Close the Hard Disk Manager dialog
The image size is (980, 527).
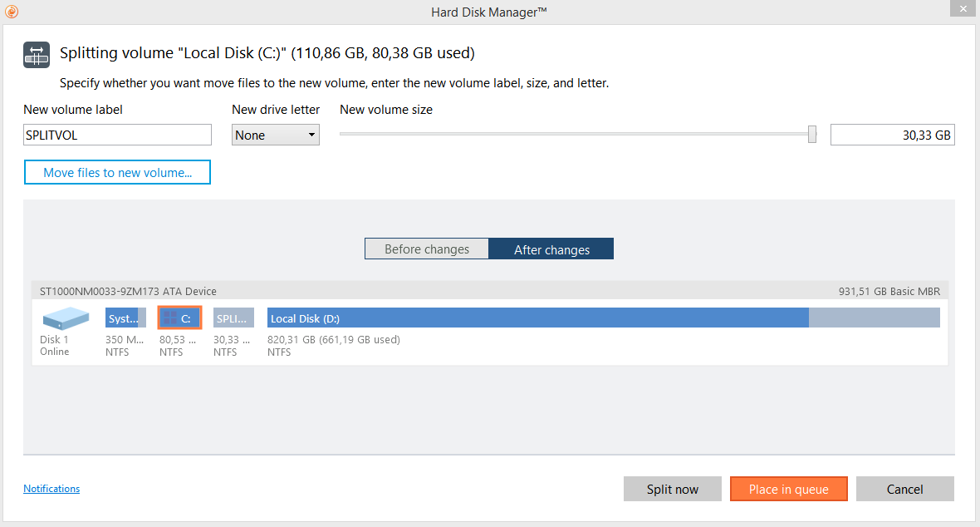(961, 11)
